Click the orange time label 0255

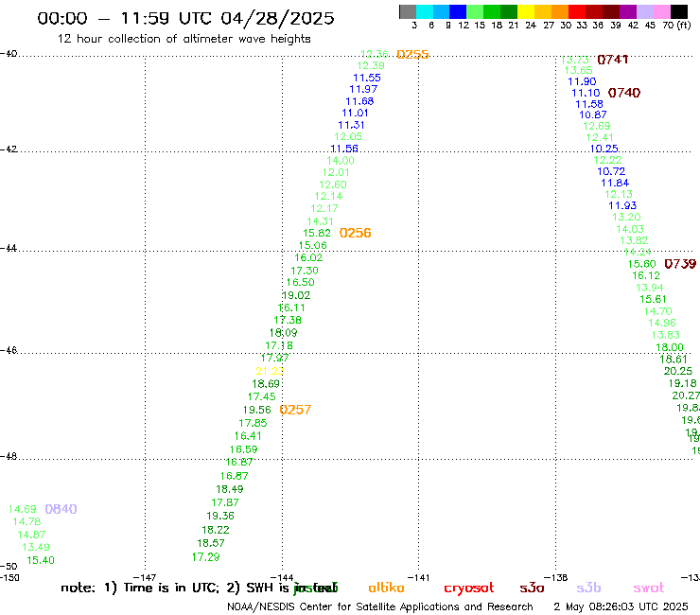tap(412, 54)
